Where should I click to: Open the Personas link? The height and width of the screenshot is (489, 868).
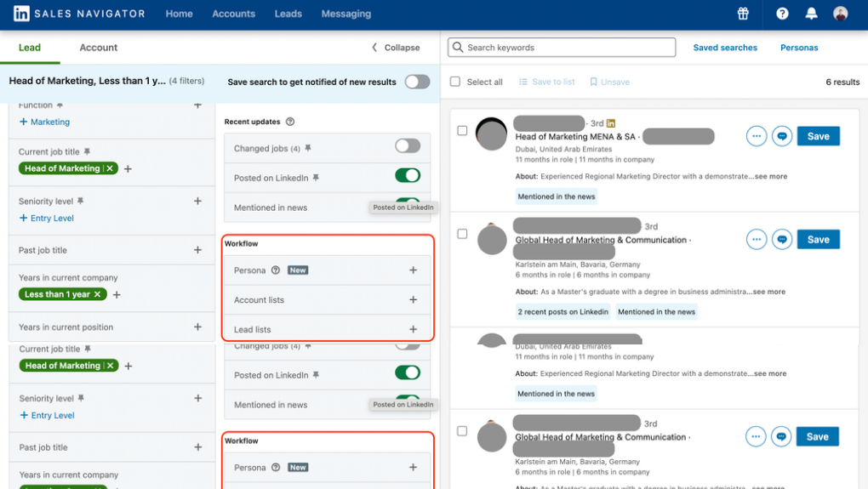coord(799,48)
